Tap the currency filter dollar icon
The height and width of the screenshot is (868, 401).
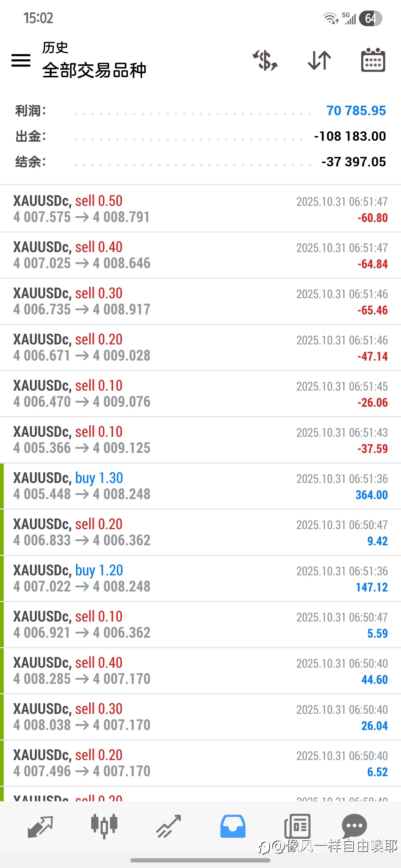(x=265, y=60)
